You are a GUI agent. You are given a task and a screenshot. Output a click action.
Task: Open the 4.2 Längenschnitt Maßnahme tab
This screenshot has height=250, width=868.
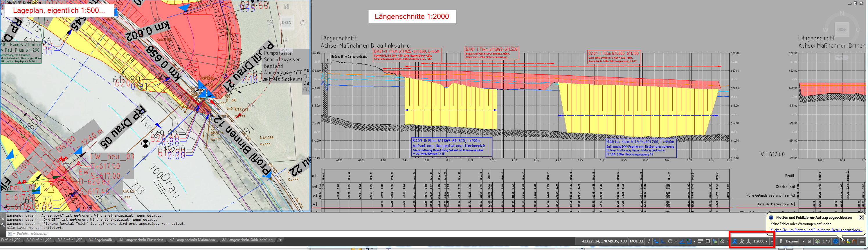(193, 240)
